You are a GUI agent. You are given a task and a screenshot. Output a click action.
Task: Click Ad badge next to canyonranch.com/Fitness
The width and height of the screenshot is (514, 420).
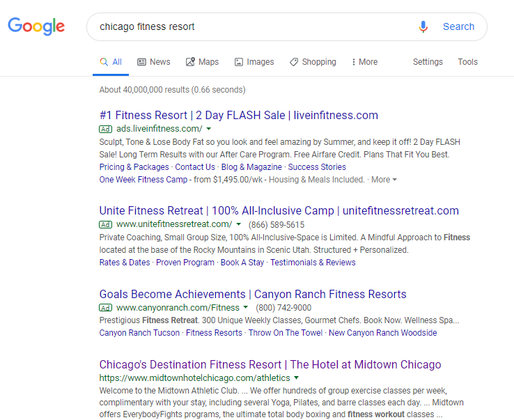coord(106,308)
